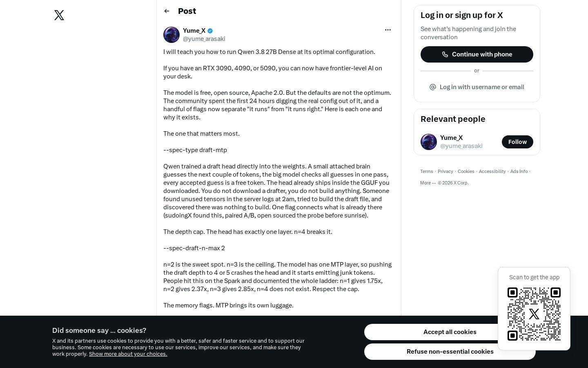This screenshot has height=368, width=588.
Task: Go back using the arrow icon
Action: pos(167,11)
